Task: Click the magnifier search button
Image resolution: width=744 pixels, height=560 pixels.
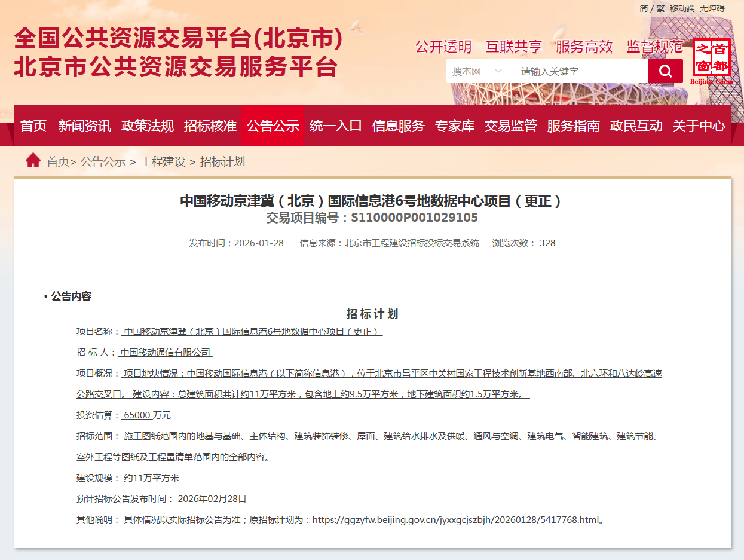Action: 665,72
